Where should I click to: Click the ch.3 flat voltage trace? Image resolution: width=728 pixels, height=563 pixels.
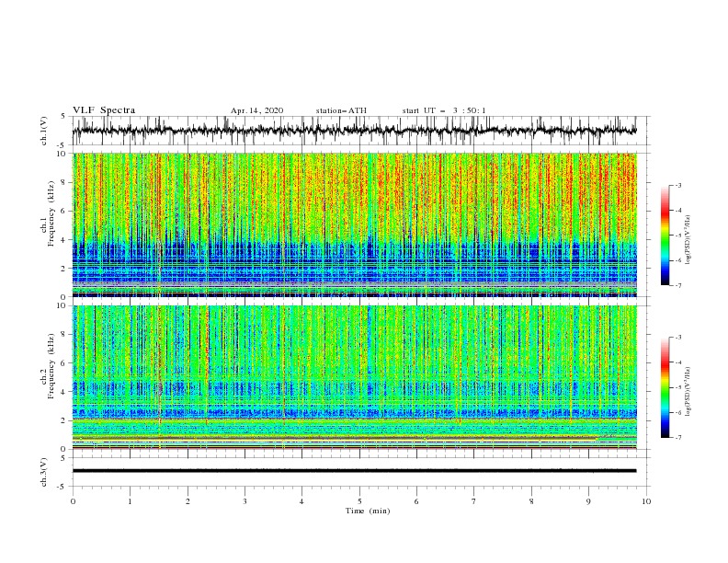pyautogui.click(x=354, y=471)
